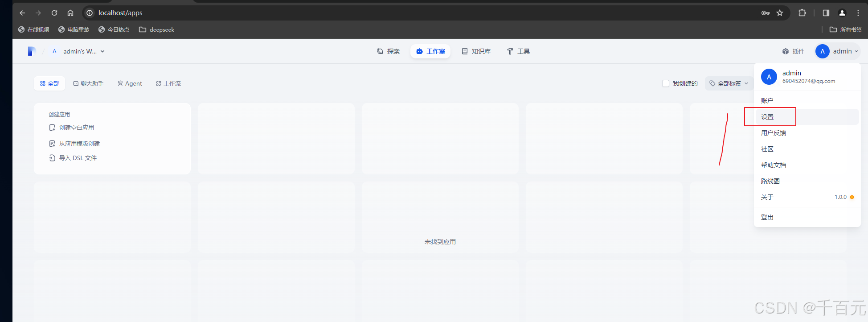Click the blue A avatar in user menu
This screenshot has width=868, height=322.
pos(769,77)
